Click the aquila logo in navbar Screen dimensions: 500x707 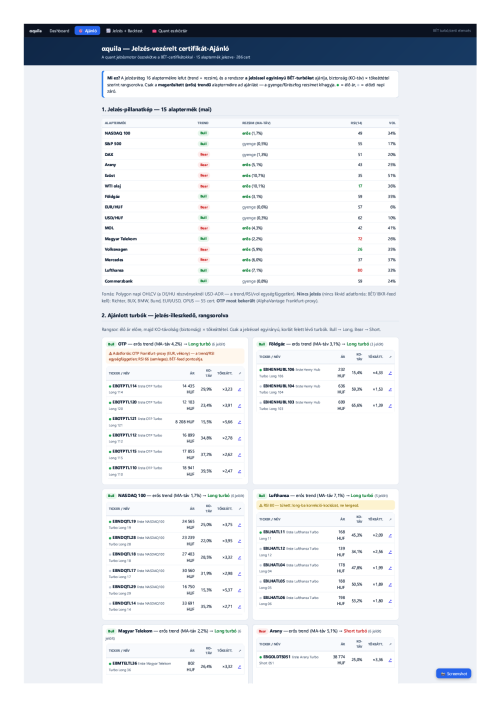36,31
